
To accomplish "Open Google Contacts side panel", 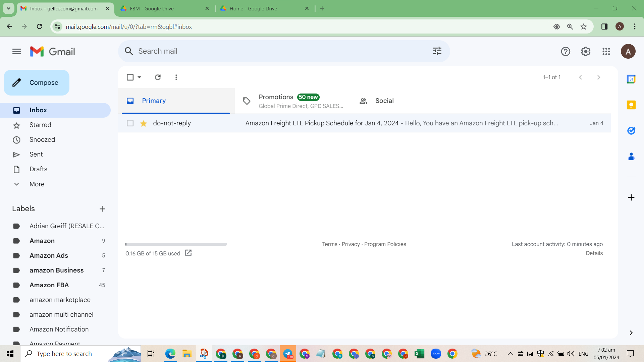I will 631,157.
